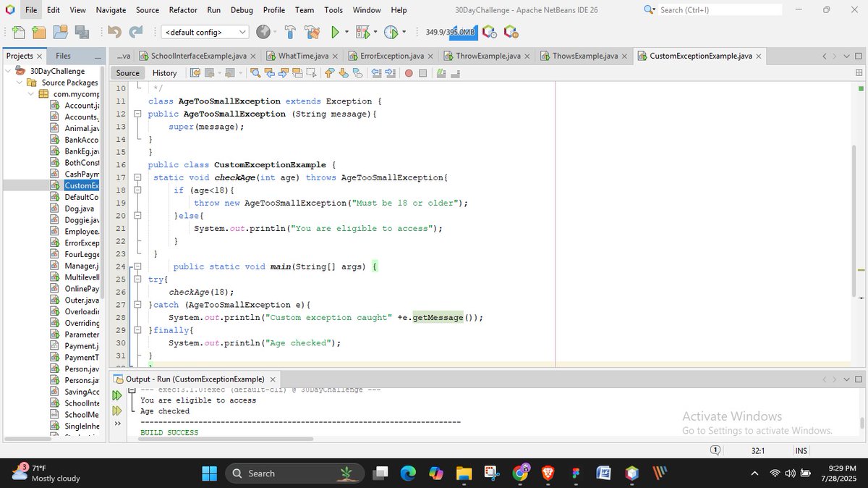
Task: Close the SchoolInterfaceExample.java tab
Action: [252, 56]
